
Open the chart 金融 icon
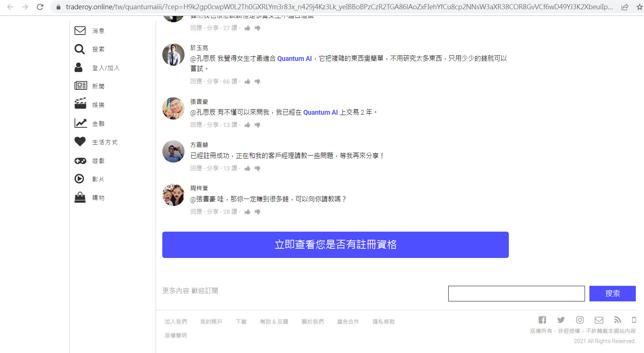pos(81,123)
